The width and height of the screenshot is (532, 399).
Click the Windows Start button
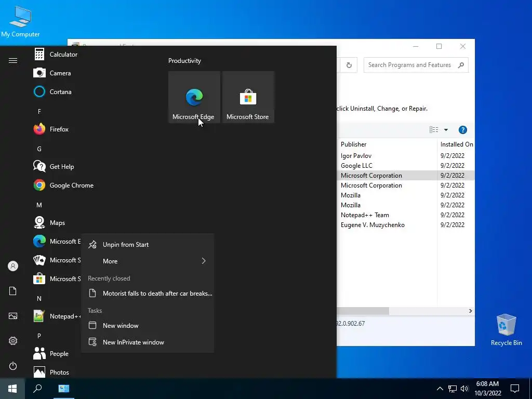[x=12, y=389]
